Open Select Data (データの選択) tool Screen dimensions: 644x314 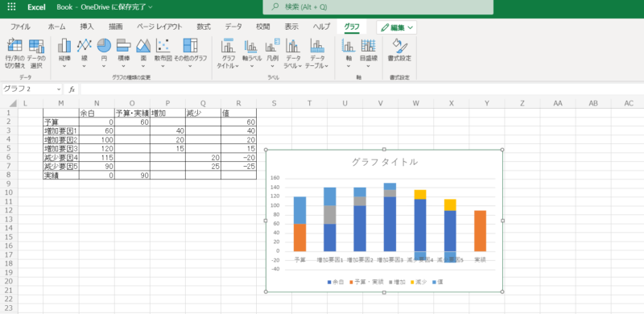[x=36, y=54]
